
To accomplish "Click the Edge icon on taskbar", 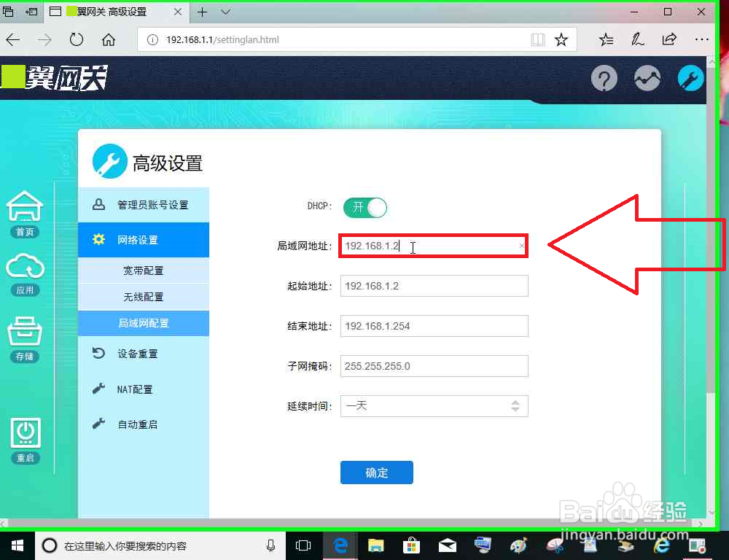I will [340, 545].
